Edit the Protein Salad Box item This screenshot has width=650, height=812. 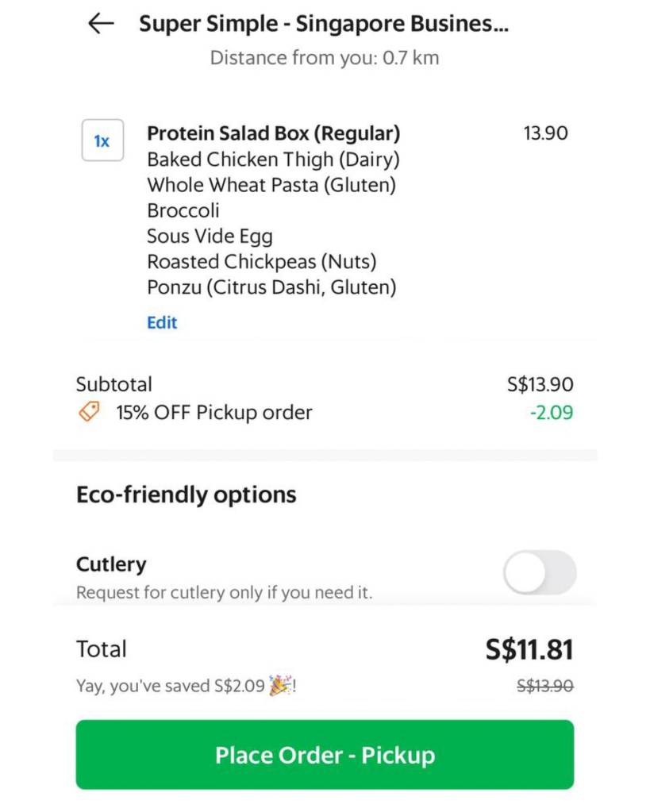point(162,322)
